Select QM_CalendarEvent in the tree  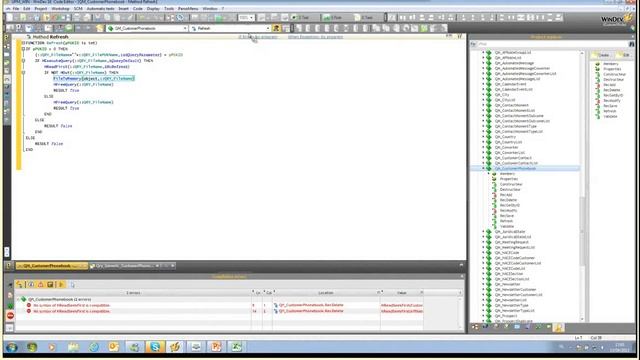pyautogui.click(x=510, y=84)
